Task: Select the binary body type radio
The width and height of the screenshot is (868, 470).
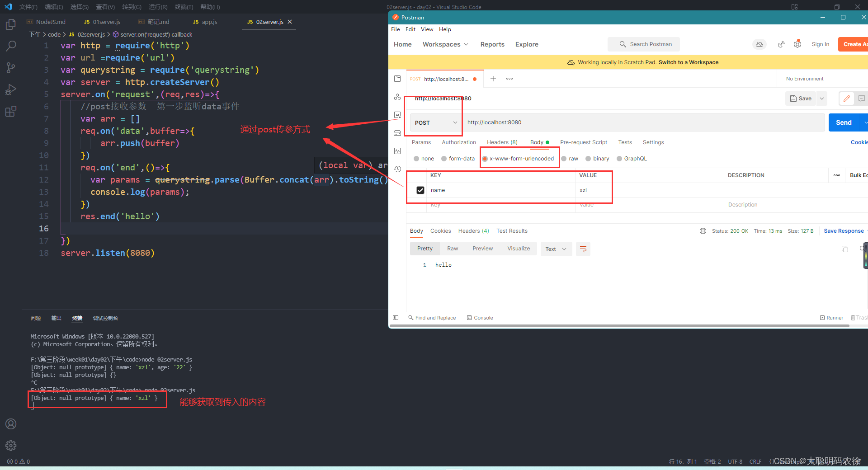Action: [588, 159]
